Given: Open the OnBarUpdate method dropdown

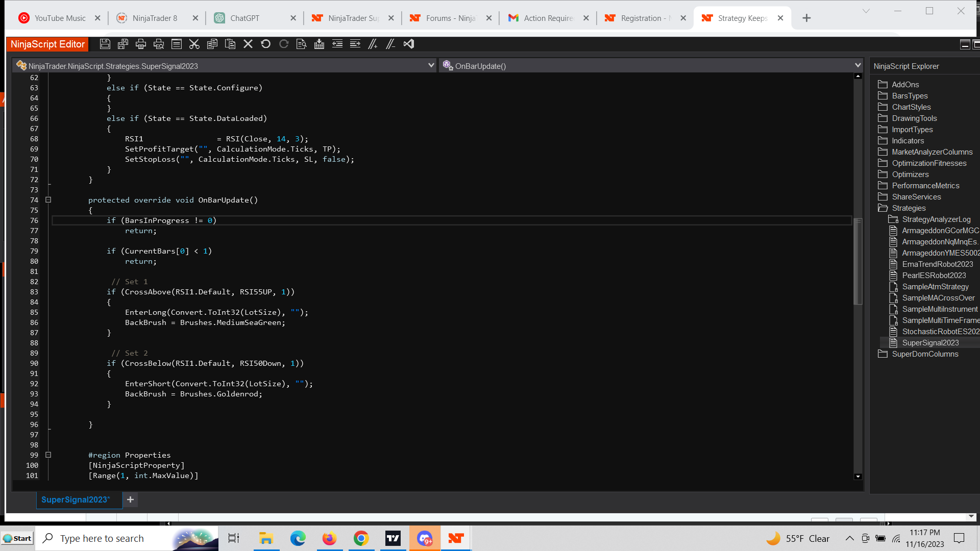Looking at the screenshot, I should pos(857,66).
